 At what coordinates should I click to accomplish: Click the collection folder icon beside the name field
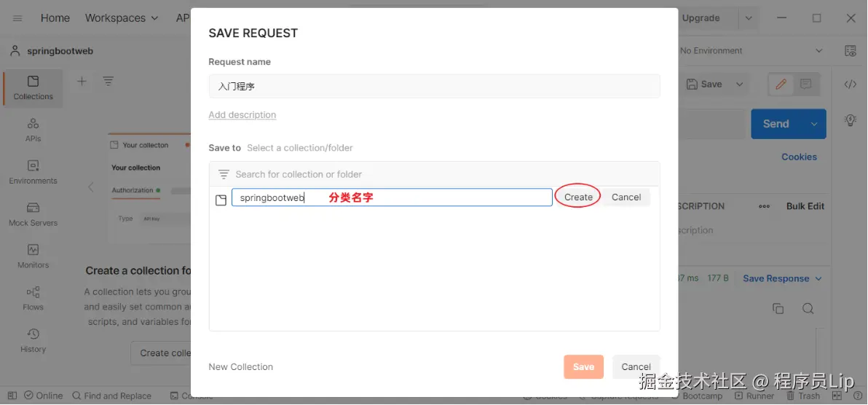221,200
